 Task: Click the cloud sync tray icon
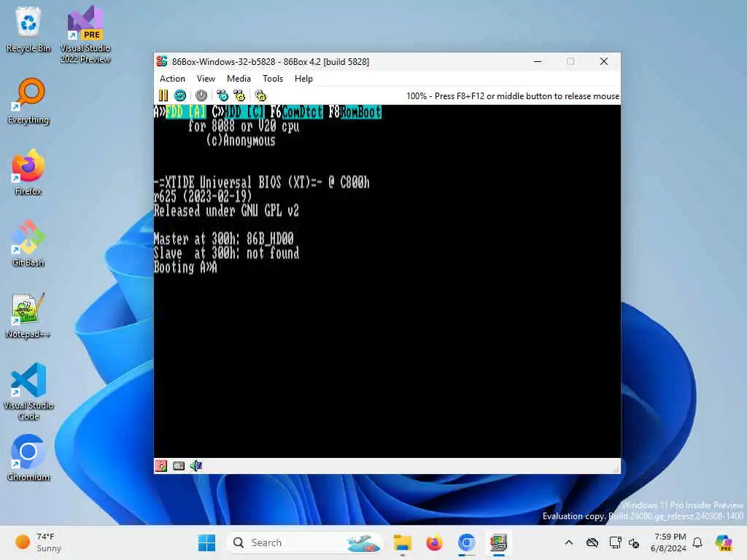click(592, 542)
